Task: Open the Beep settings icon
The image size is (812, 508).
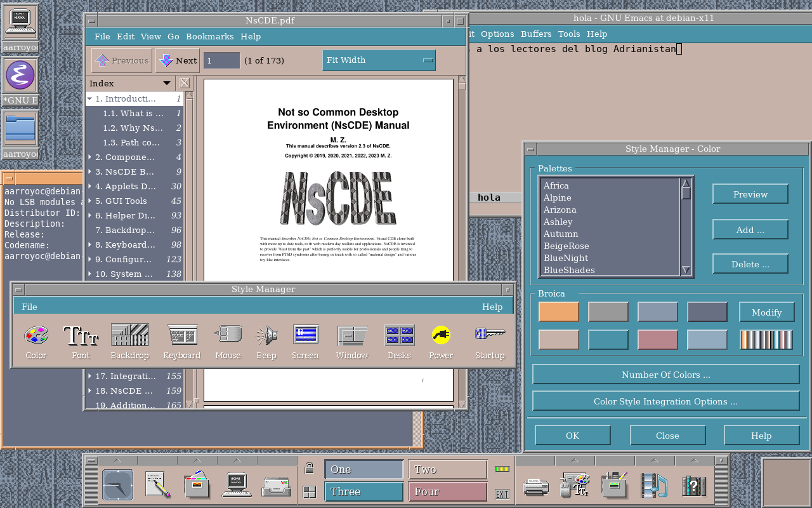Action: pos(266,335)
